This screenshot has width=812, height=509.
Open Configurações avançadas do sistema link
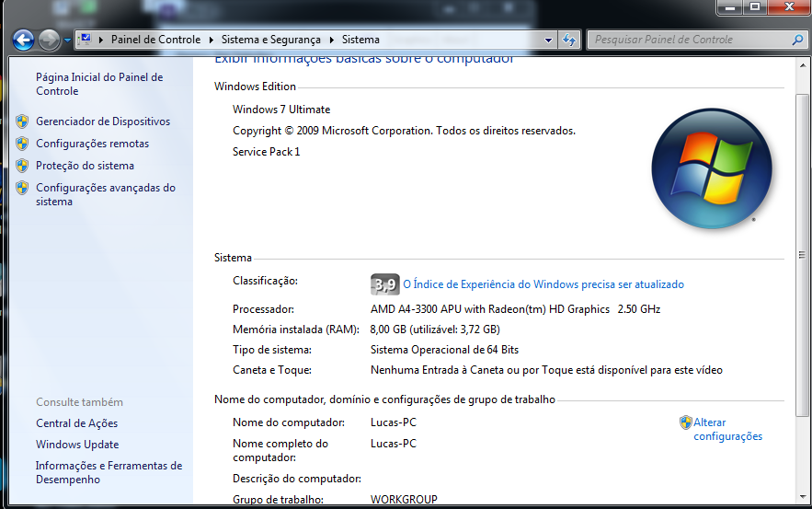pyautogui.click(x=106, y=194)
